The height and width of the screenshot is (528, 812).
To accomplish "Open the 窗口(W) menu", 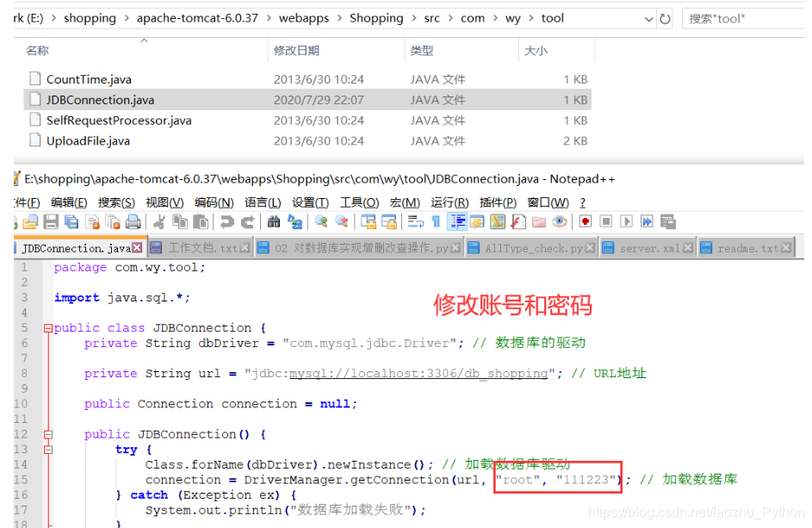I will [x=548, y=202].
